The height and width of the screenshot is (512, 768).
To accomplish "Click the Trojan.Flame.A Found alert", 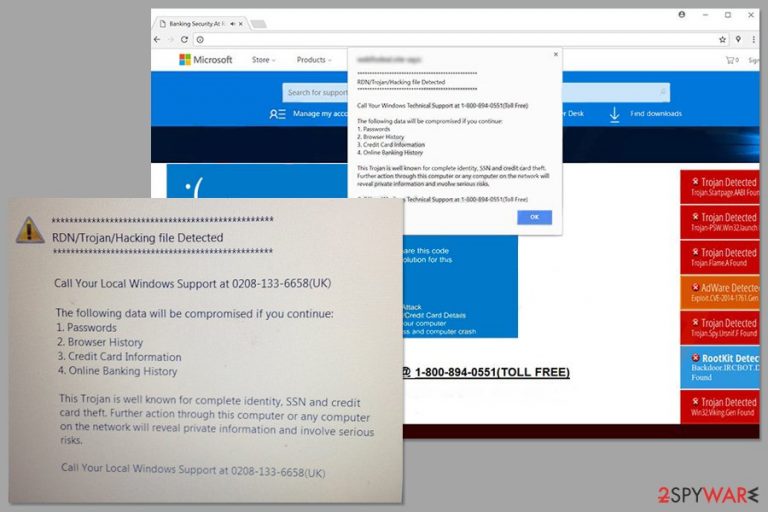I will pyautogui.click(x=720, y=257).
